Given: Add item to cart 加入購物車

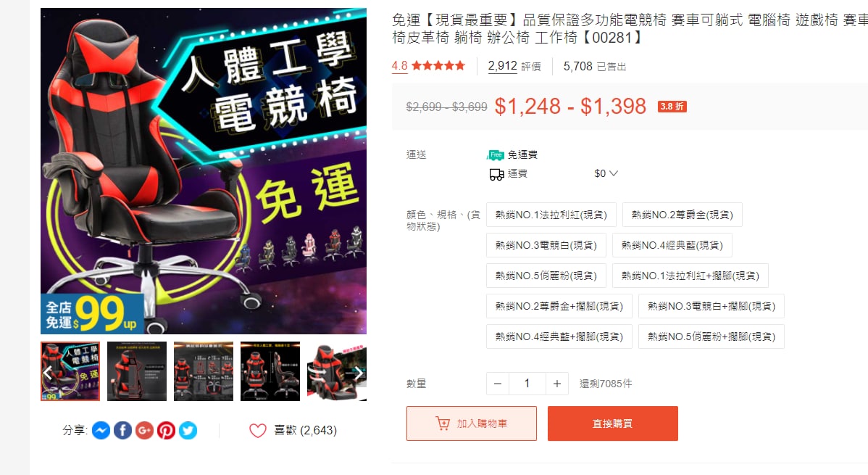Looking at the screenshot, I should tap(472, 424).
